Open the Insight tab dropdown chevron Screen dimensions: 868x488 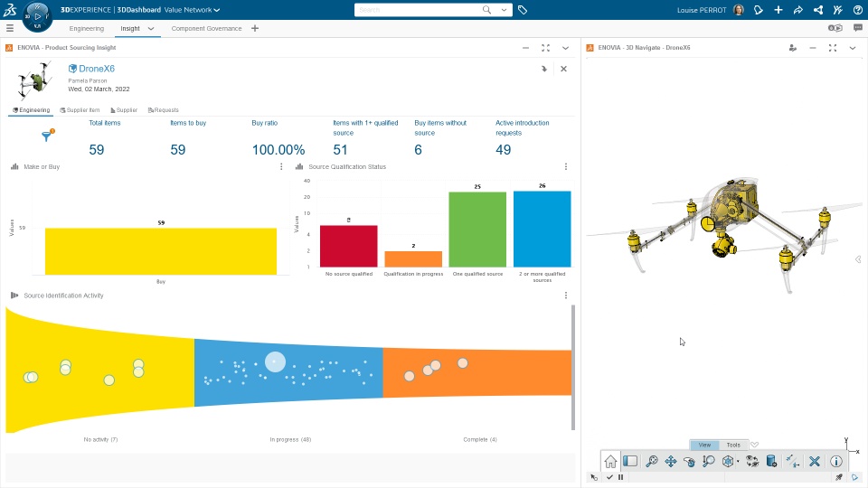coord(151,28)
